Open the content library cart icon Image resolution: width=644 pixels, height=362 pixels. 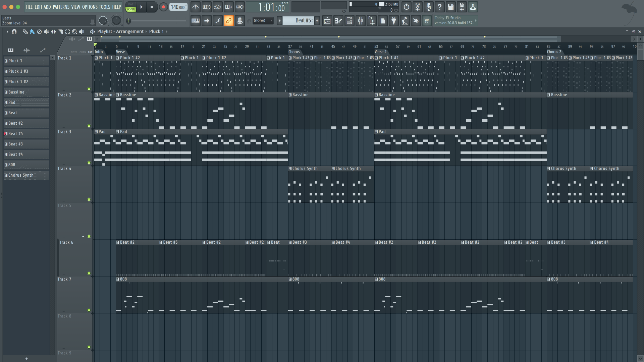pos(427,21)
